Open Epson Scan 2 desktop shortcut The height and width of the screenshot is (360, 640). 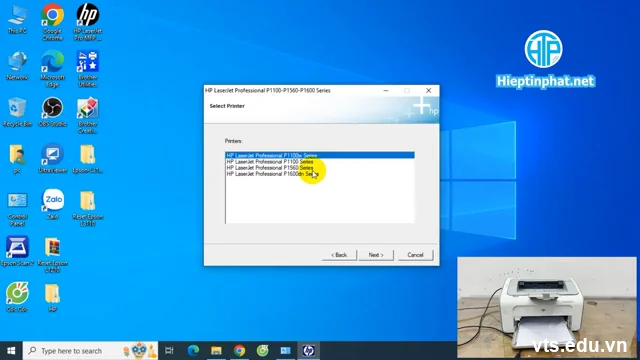tap(17, 251)
